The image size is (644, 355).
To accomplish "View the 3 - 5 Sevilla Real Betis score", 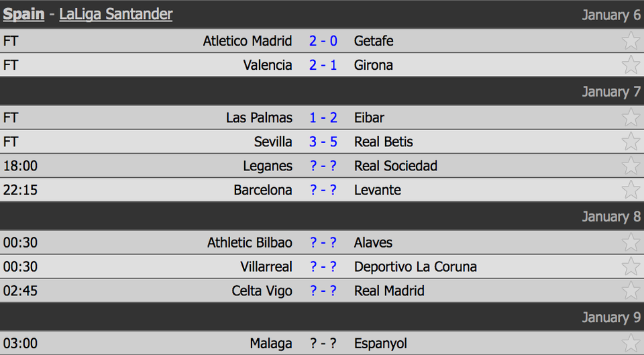I will (x=323, y=142).
